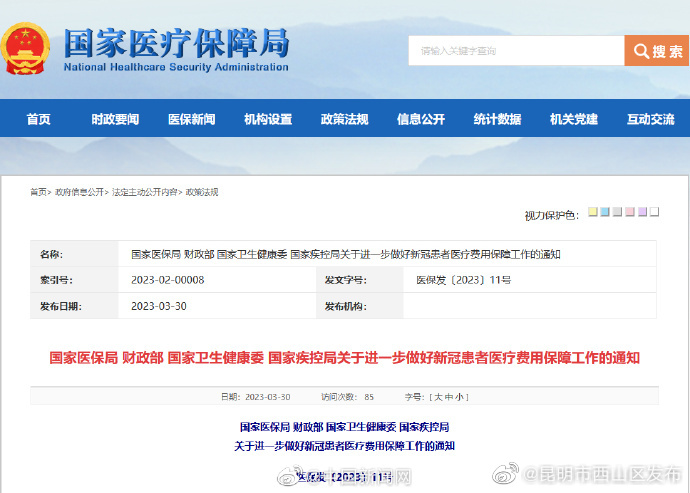
Task: Open the 互动交流 navigation item
Action: coord(650,119)
